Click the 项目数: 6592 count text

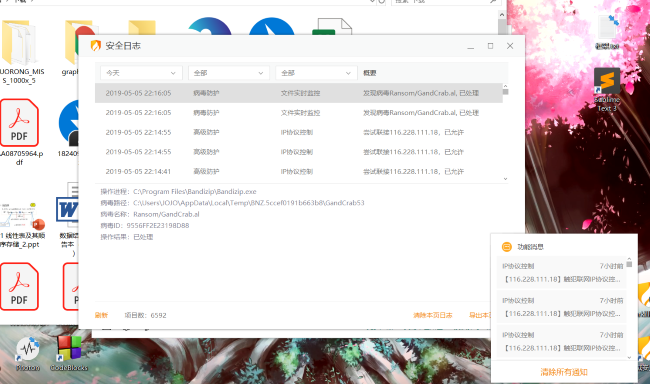click(x=146, y=315)
